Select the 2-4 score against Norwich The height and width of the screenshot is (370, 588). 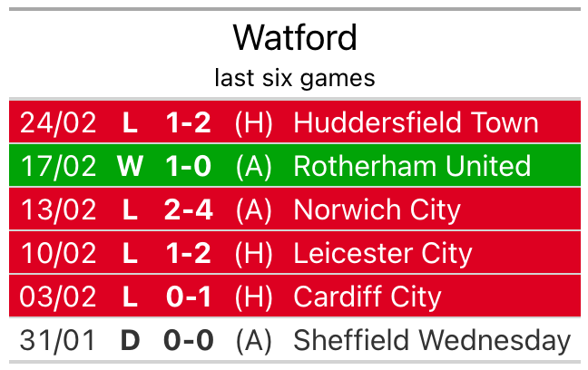[189, 209]
